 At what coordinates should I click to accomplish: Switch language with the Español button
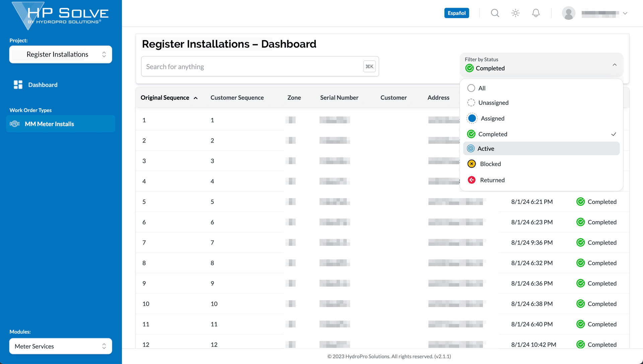tap(456, 13)
